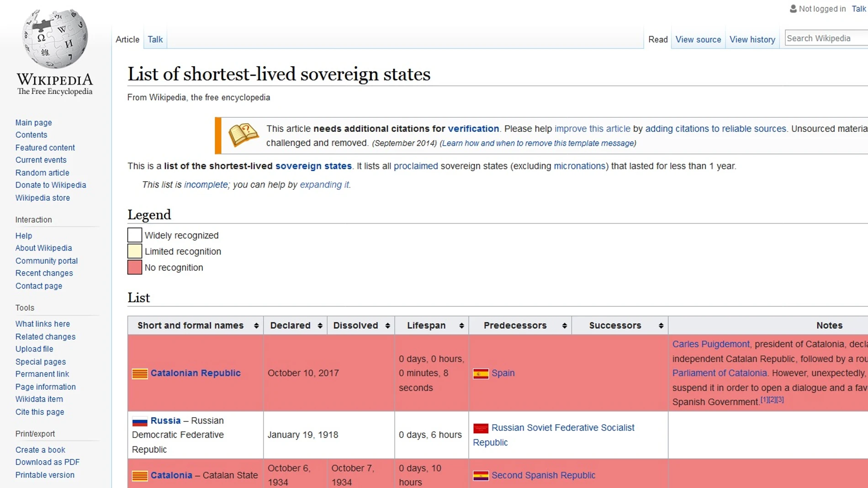Sort table by Predecessors column arrows
The height and width of the screenshot is (488, 868).
565,325
